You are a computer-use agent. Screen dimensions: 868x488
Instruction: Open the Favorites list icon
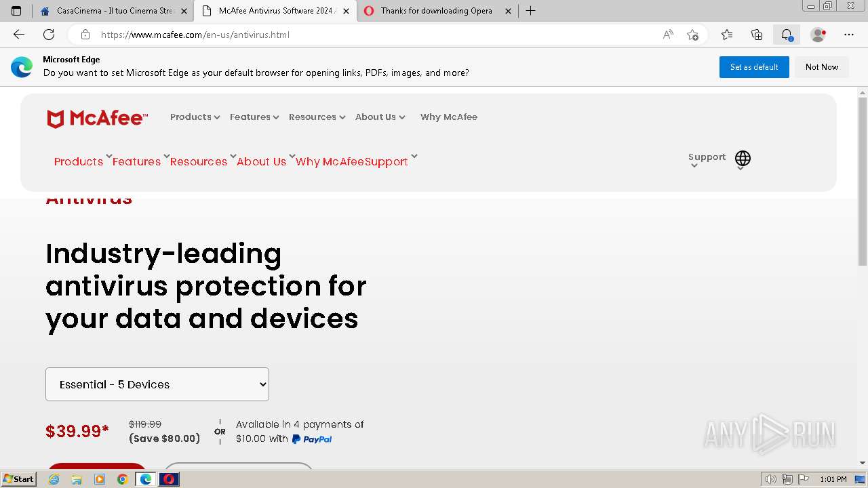pos(727,35)
